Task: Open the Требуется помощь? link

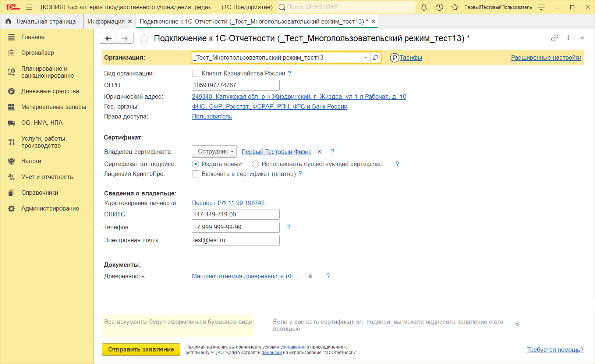Action: tap(555, 350)
